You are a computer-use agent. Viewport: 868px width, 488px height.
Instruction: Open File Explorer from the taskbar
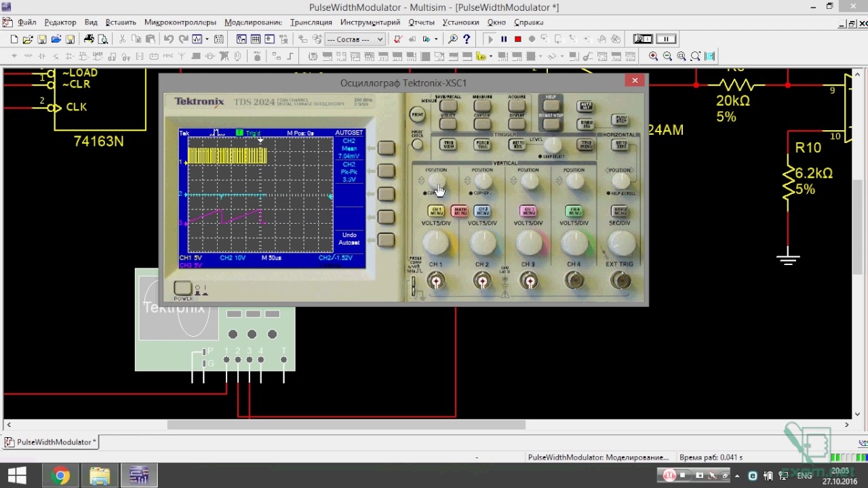100,476
